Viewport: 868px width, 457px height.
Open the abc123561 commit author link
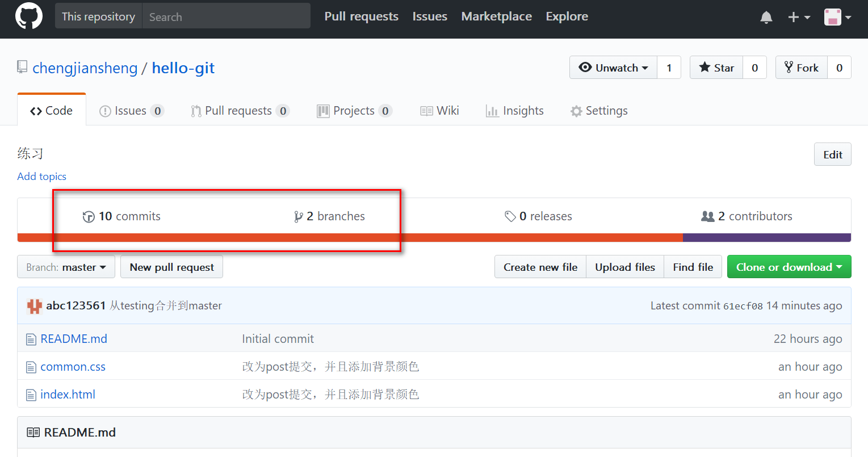pyautogui.click(x=76, y=305)
